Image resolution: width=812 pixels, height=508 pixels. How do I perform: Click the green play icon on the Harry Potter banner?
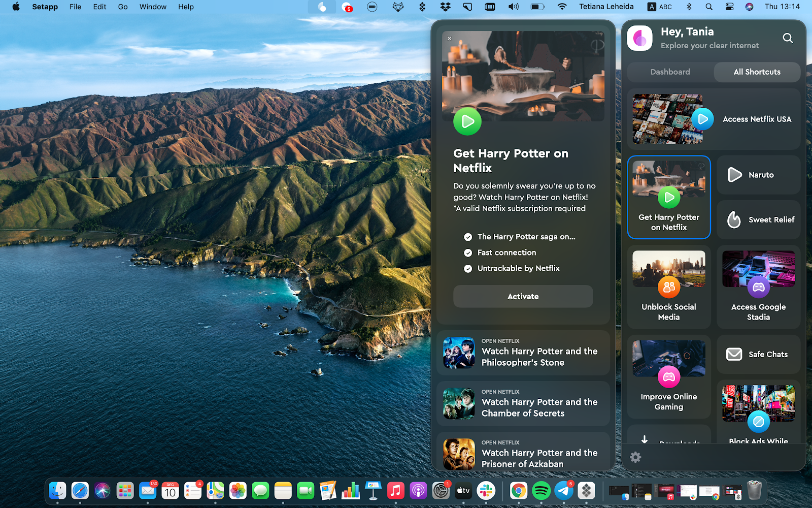(467, 121)
